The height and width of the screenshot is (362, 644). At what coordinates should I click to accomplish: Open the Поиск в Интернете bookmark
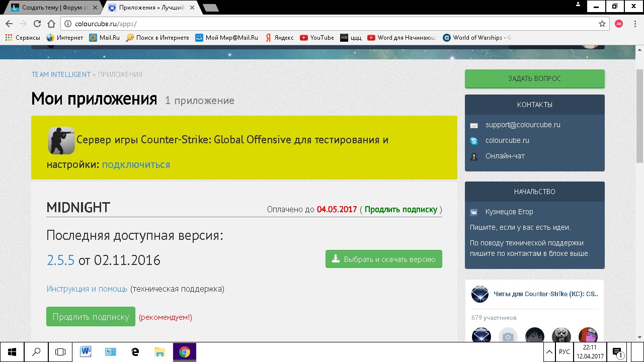pyautogui.click(x=157, y=38)
